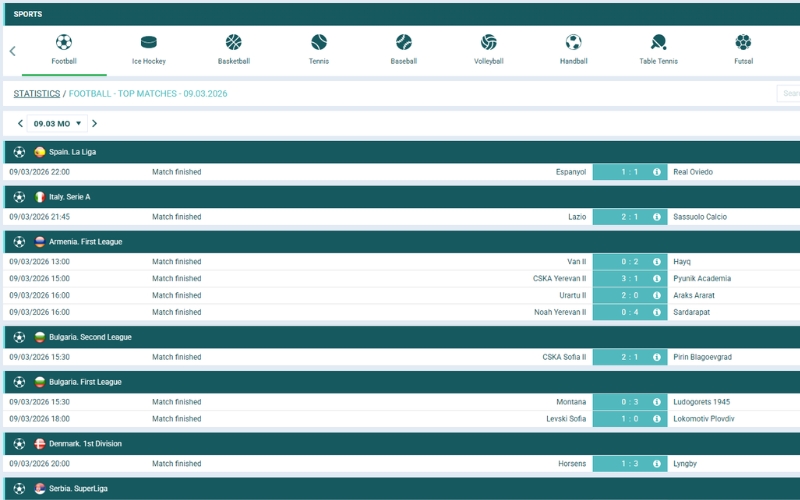The image size is (800, 500).
Task: Click the search field at right
Action: [x=788, y=93]
